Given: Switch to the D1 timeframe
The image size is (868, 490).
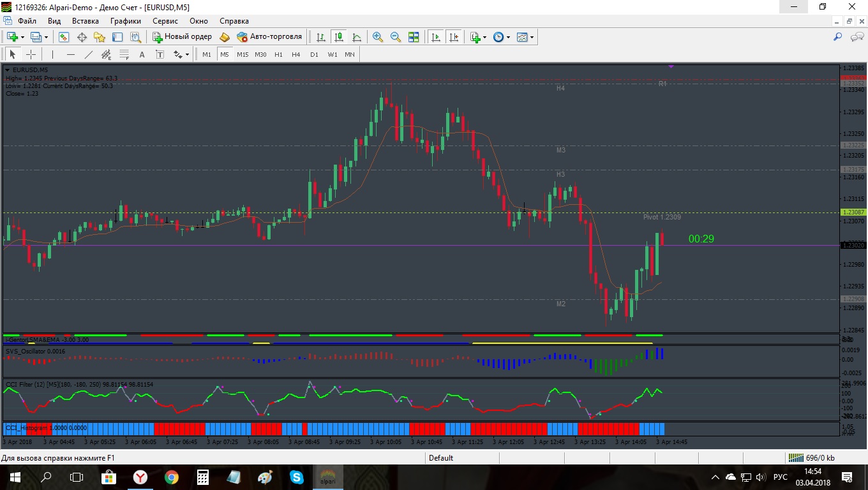Looking at the screenshot, I should pos(314,54).
